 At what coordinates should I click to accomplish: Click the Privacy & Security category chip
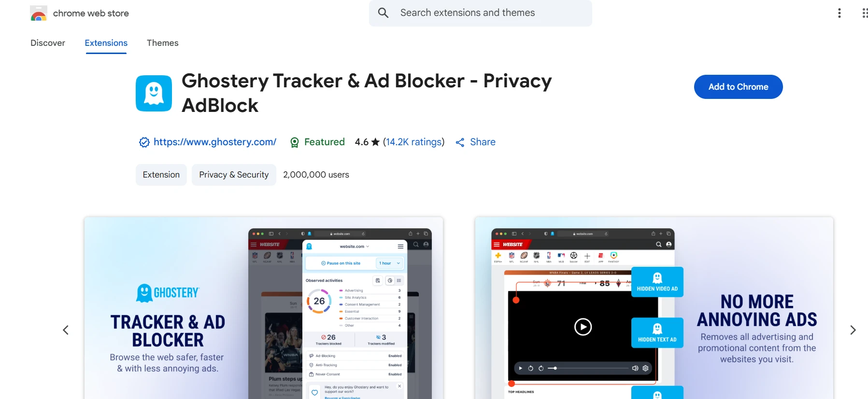point(234,175)
